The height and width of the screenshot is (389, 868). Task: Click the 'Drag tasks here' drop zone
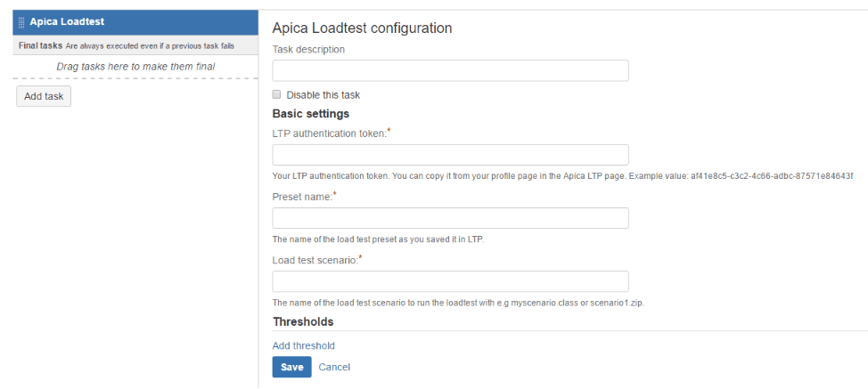coord(135,66)
